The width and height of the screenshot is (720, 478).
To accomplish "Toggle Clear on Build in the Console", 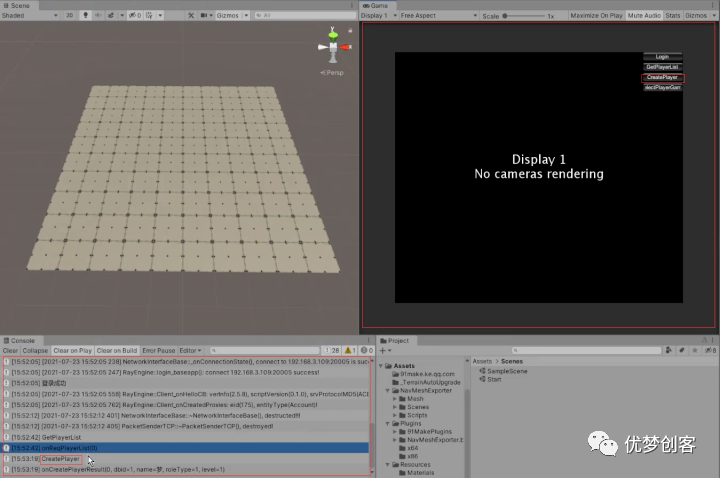I will point(117,350).
